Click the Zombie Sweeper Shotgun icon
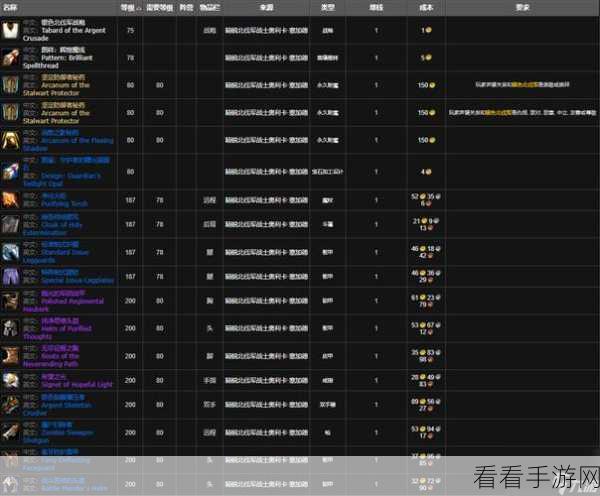This screenshot has height=496, width=600. click(10, 432)
